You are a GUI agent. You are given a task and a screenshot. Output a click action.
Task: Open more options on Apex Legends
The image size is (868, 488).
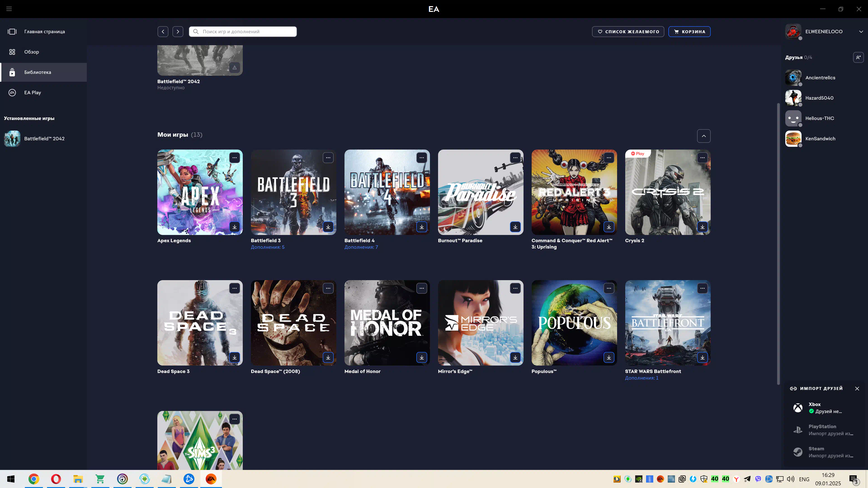235,158
